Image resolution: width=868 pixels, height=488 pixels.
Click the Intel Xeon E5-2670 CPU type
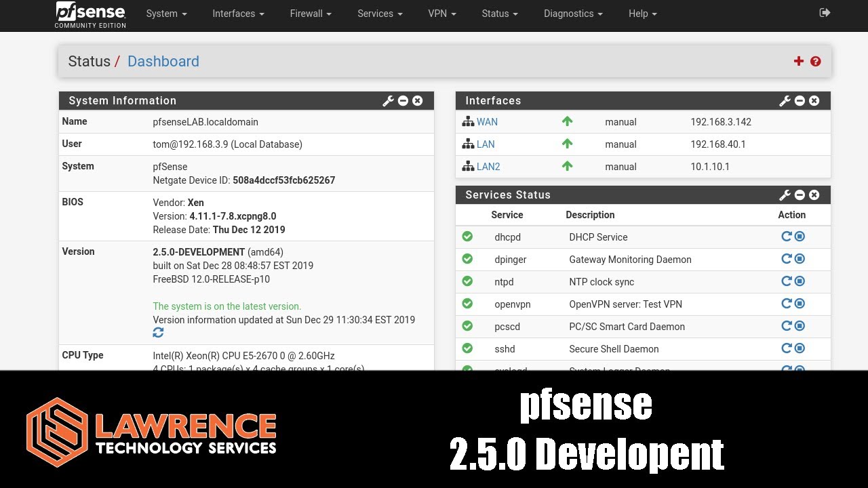(243, 356)
